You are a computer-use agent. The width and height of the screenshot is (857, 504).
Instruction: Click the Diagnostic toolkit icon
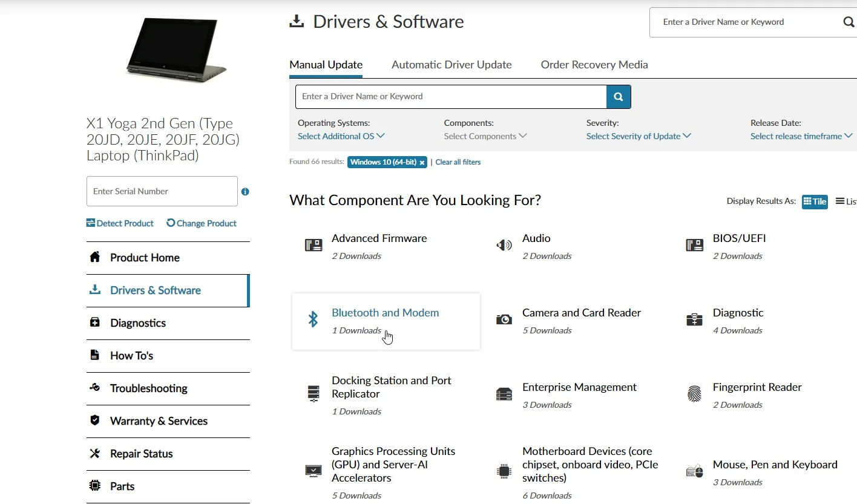694,319
